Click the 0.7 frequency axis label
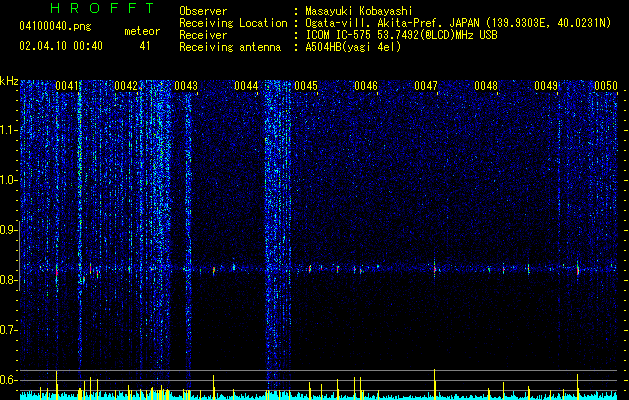629x400 pixels. tap(9, 330)
